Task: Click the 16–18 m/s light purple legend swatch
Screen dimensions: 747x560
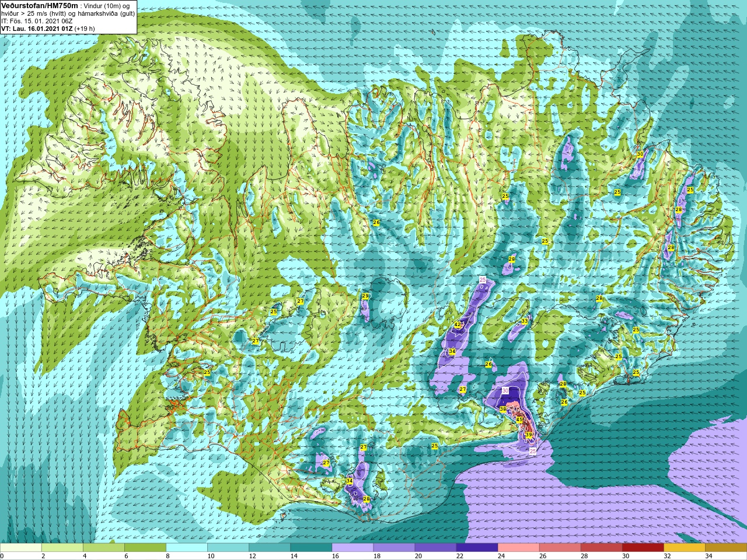Action: point(352,548)
